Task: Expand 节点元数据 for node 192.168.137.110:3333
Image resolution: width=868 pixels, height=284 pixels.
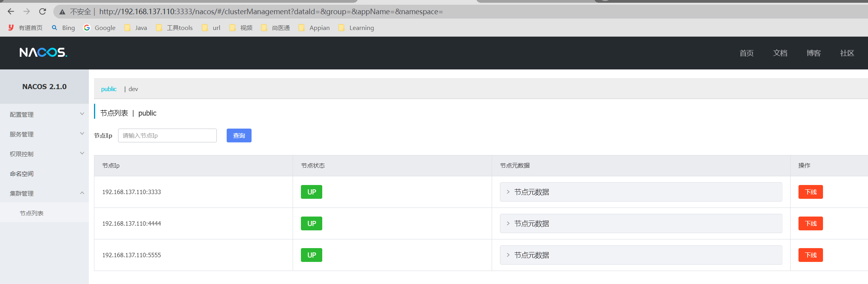Action: (x=641, y=192)
